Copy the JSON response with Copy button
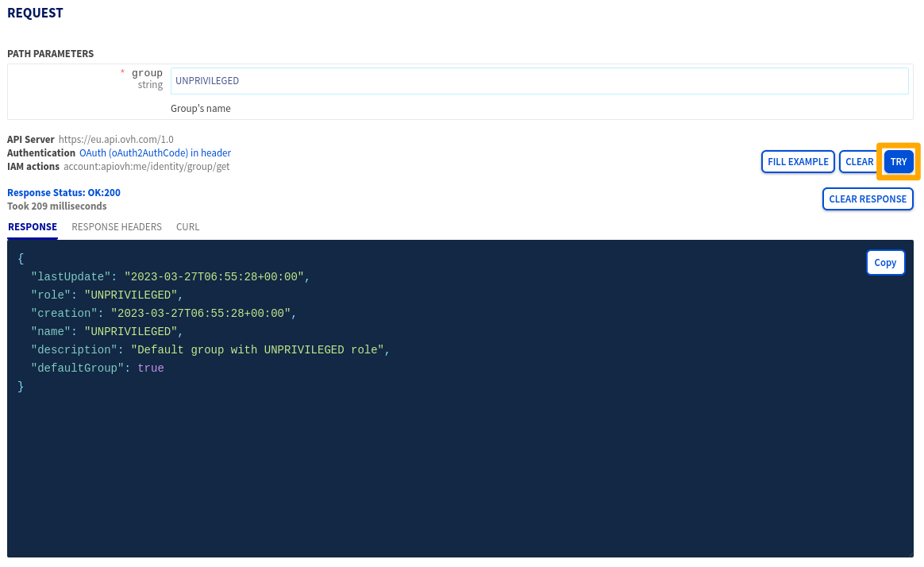 pos(884,263)
